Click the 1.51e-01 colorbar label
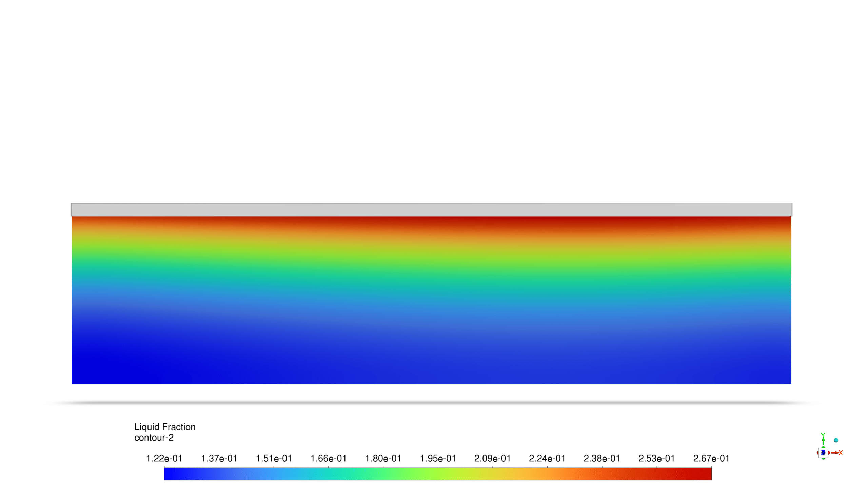This screenshot has height=488, width=868. click(274, 458)
